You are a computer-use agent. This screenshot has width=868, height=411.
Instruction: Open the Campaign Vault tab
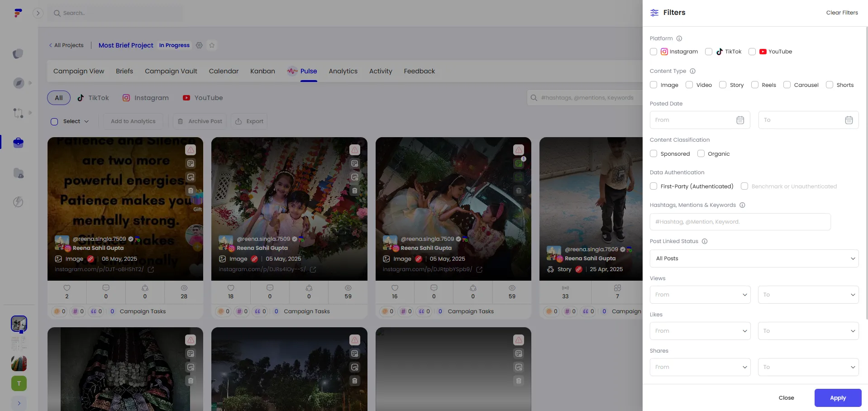coord(171,71)
